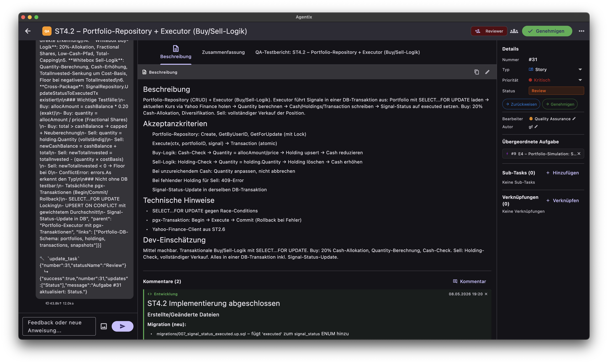Open the Priorität Kritisch dropdown arrow

click(580, 80)
